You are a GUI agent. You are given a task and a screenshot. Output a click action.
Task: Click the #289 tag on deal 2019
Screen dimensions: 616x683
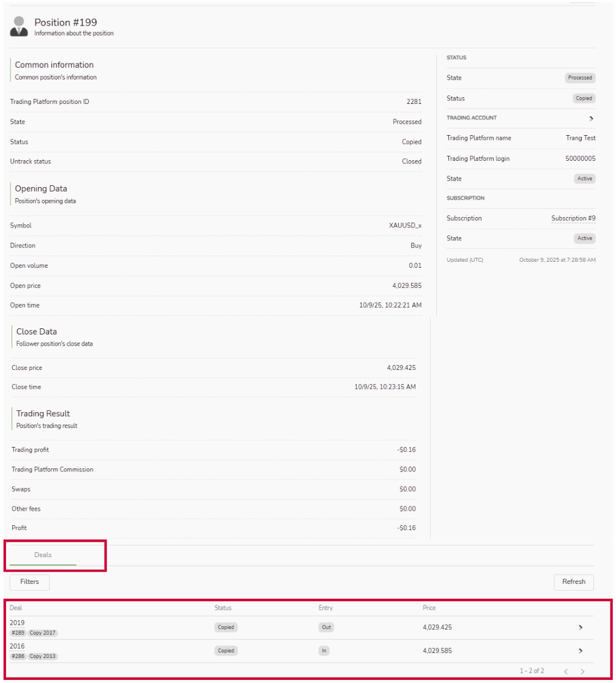pos(18,633)
